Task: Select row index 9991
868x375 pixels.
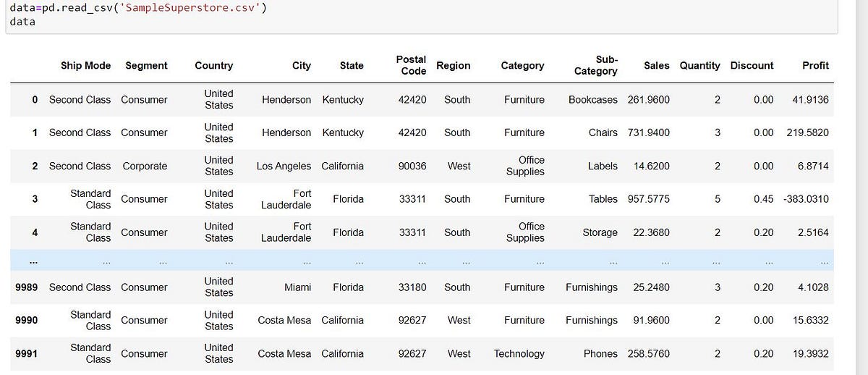Action: (x=26, y=353)
